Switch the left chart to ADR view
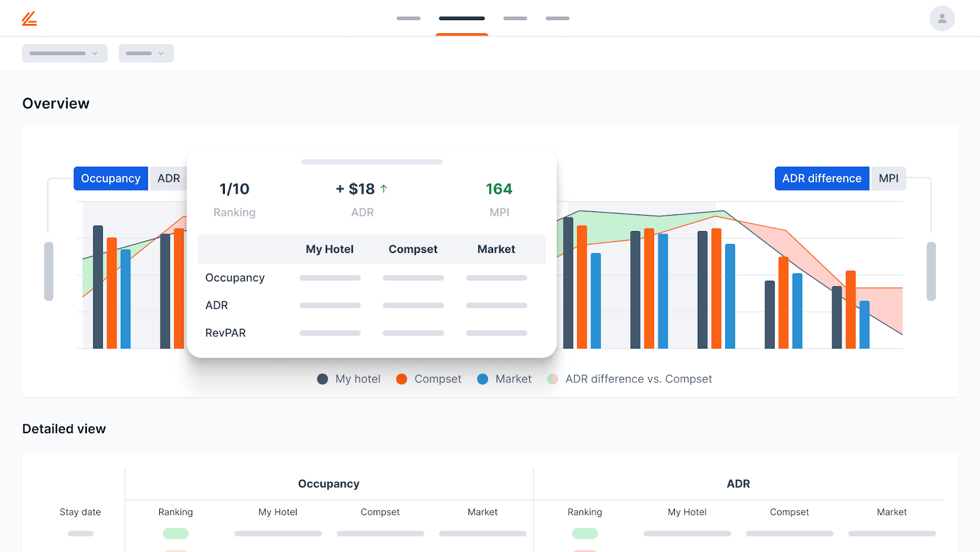The height and width of the screenshot is (552, 980). click(168, 178)
